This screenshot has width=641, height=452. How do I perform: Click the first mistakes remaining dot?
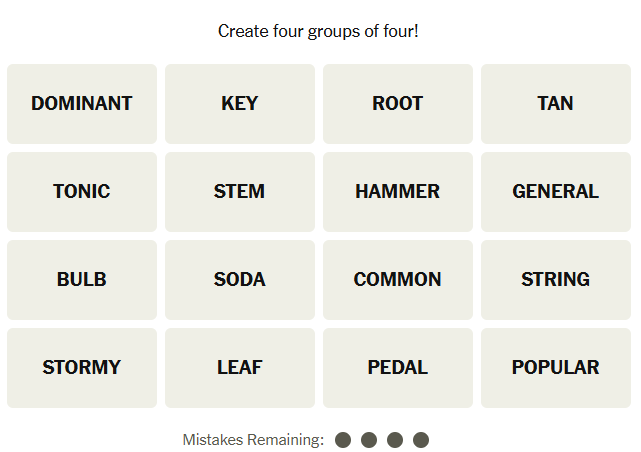(343, 440)
